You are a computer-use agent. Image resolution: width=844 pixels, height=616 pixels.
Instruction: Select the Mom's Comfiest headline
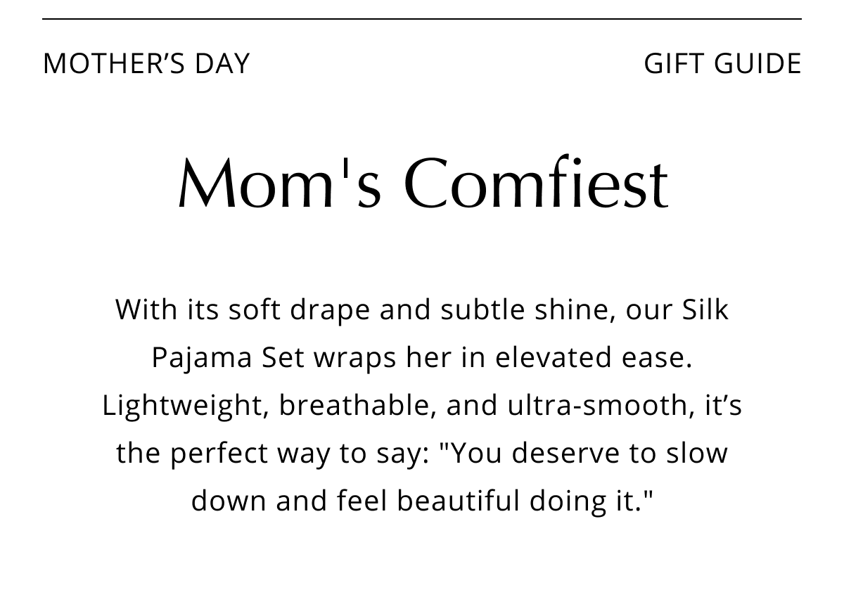pyautogui.click(x=422, y=184)
